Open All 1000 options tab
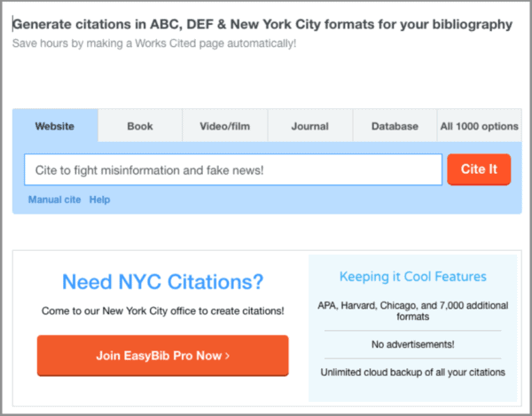The height and width of the screenshot is (416, 532). (479, 126)
